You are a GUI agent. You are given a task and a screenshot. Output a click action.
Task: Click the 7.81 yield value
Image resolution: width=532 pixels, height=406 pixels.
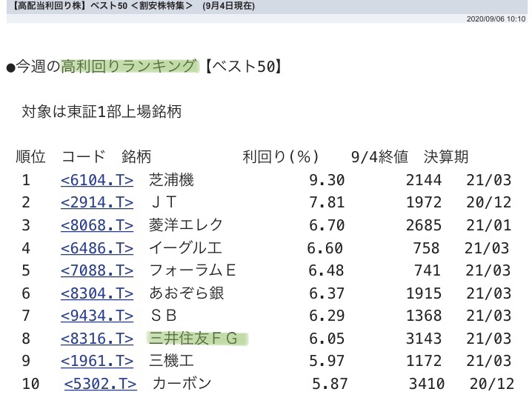pos(327,202)
